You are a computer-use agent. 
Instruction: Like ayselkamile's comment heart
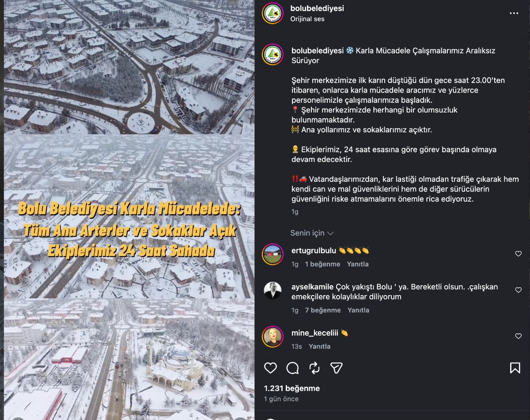[x=519, y=290]
